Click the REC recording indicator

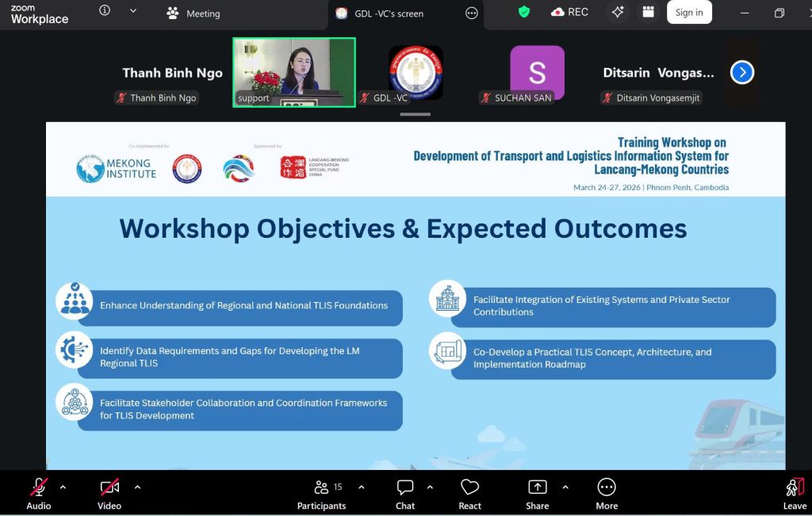(x=570, y=12)
